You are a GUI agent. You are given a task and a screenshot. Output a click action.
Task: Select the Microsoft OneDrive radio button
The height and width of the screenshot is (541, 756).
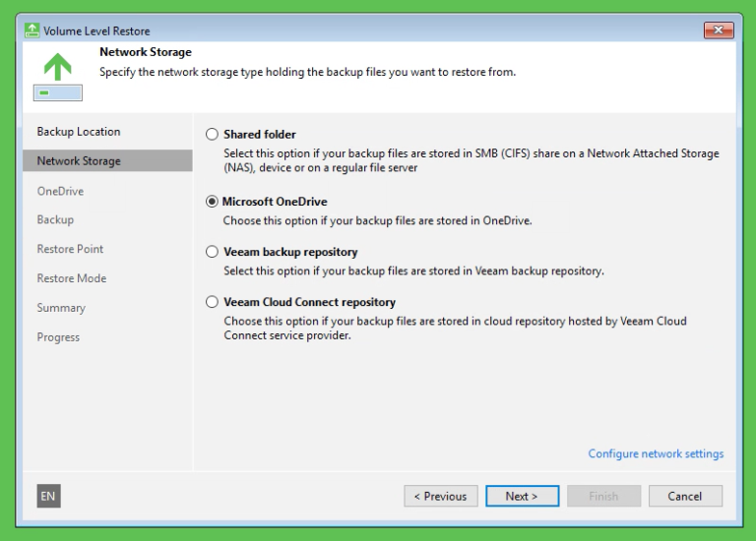[212, 202]
